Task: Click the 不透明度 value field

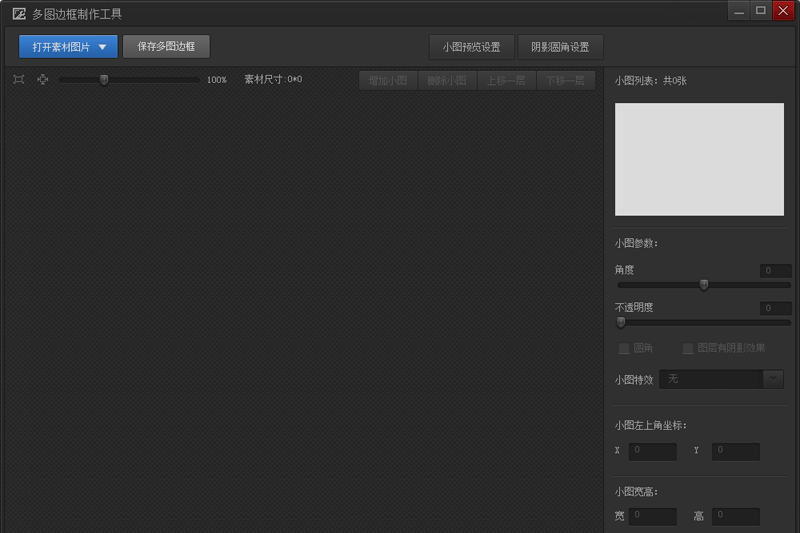Action: pos(775,308)
